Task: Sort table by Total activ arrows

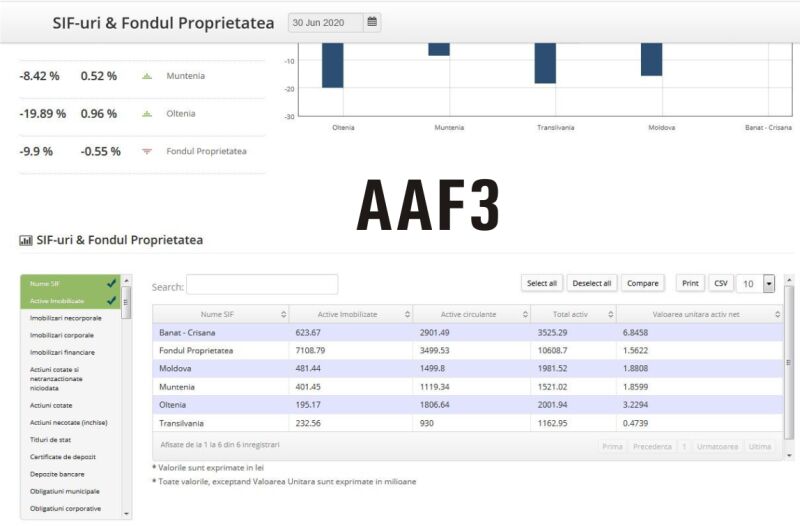Action: pyautogui.click(x=611, y=315)
